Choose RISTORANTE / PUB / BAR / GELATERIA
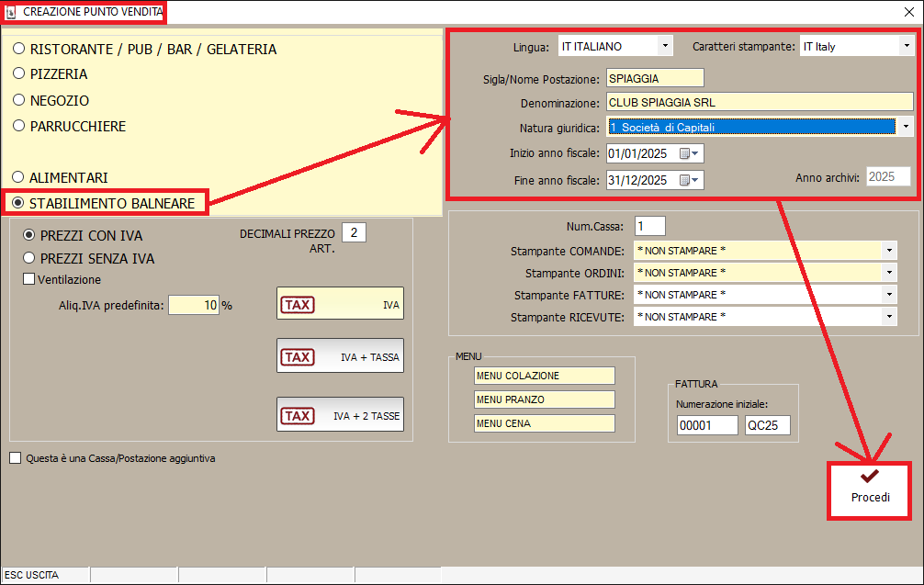The height and width of the screenshot is (585, 924). (18, 49)
